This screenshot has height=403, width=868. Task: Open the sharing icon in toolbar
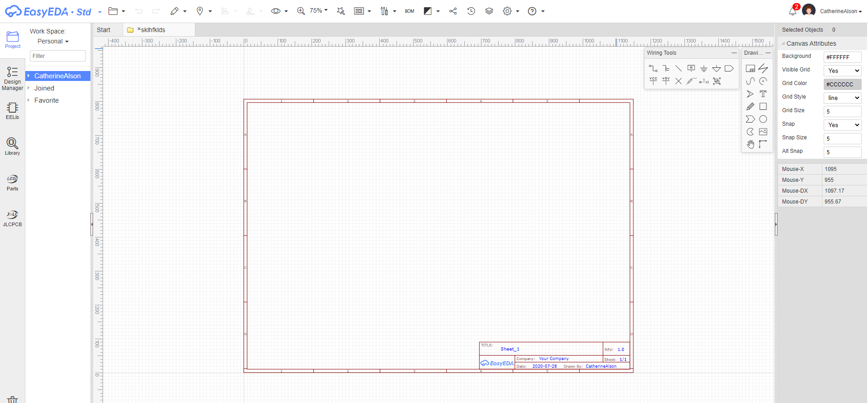point(453,11)
